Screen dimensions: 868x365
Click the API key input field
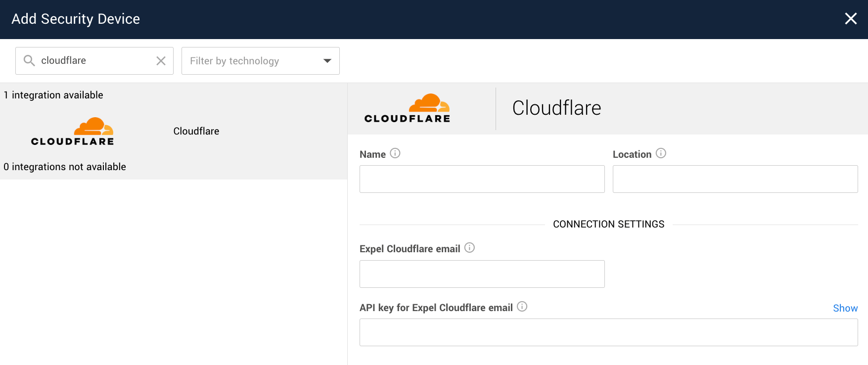click(609, 332)
